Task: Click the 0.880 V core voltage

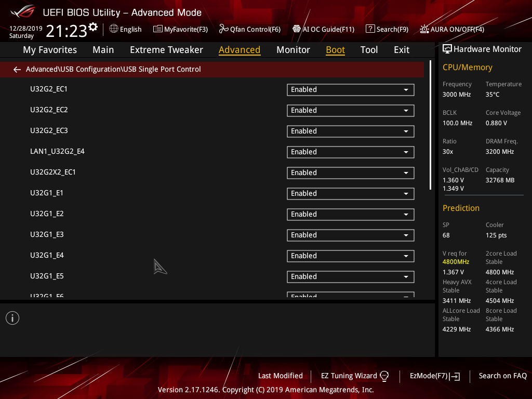Action: 496,123
